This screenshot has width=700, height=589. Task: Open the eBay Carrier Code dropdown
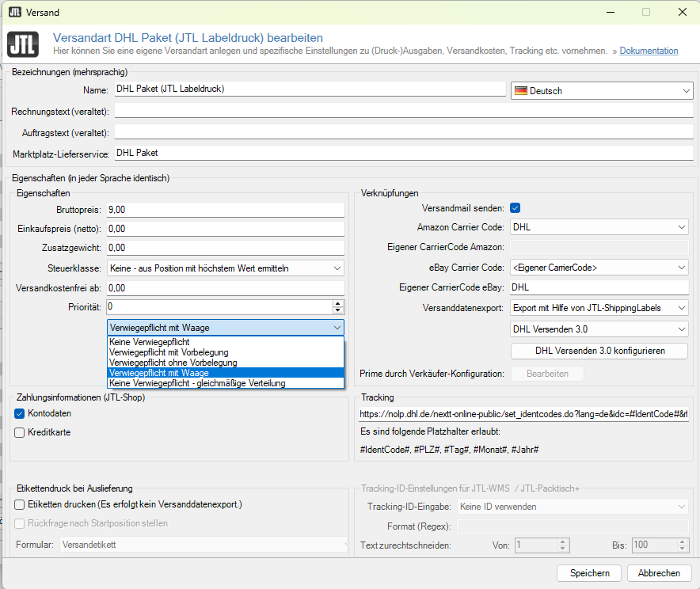click(599, 268)
